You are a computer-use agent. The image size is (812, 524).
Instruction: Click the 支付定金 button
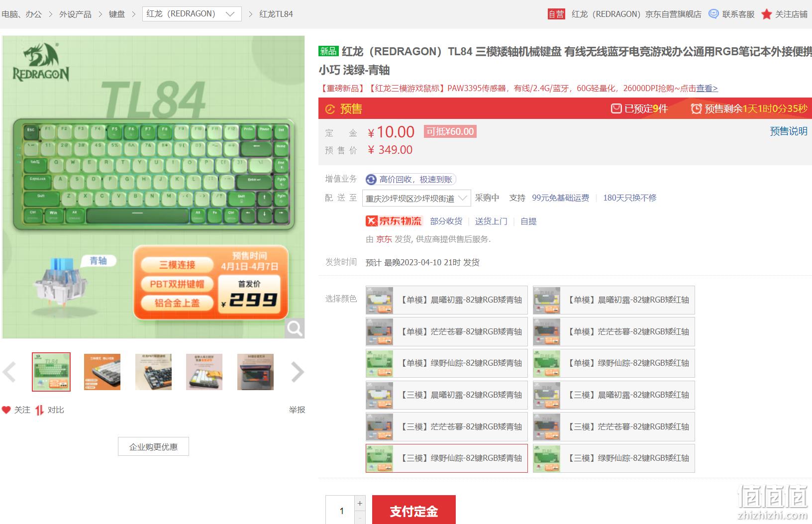pos(414,510)
